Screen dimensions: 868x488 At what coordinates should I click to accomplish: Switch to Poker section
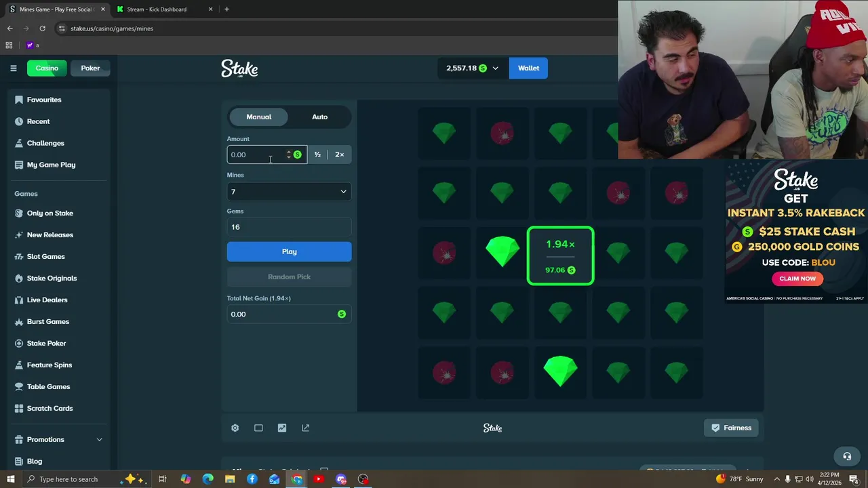point(90,68)
